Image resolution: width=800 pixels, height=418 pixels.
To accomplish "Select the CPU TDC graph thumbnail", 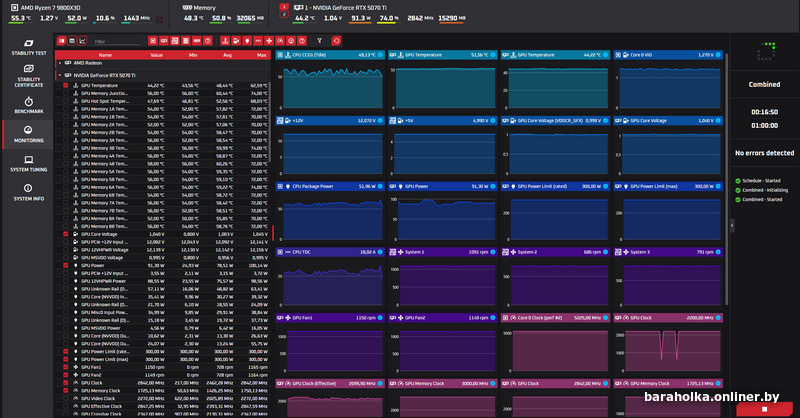I will [x=330, y=278].
